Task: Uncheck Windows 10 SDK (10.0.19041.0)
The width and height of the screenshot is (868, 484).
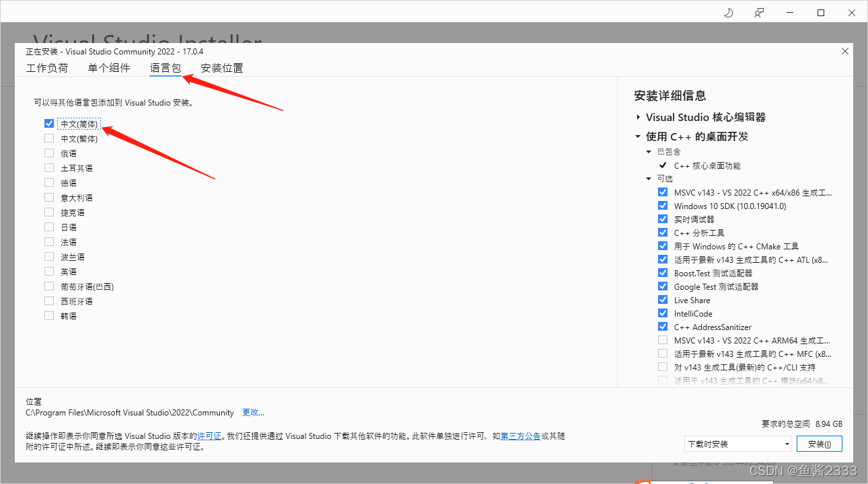Action: tap(663, 206)
